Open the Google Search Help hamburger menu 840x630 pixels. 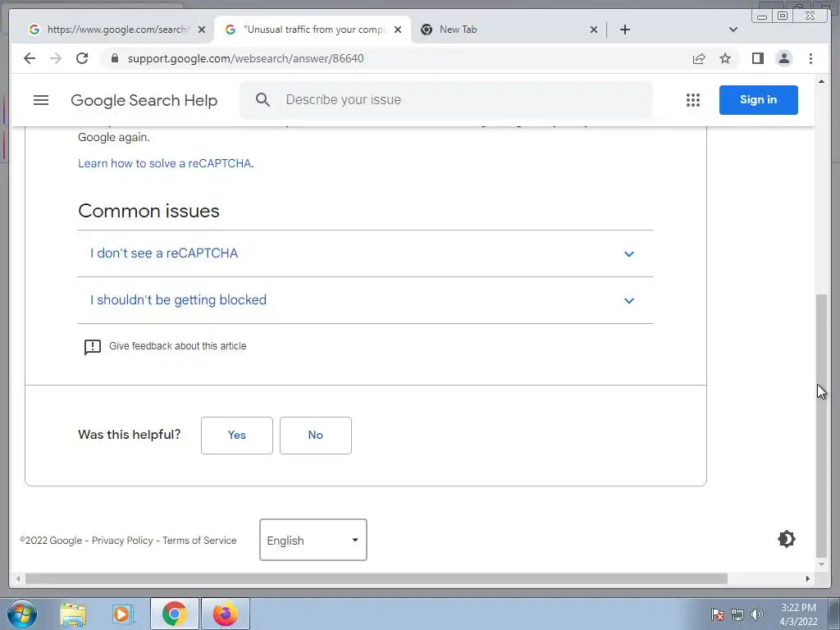tap(41, 100)
